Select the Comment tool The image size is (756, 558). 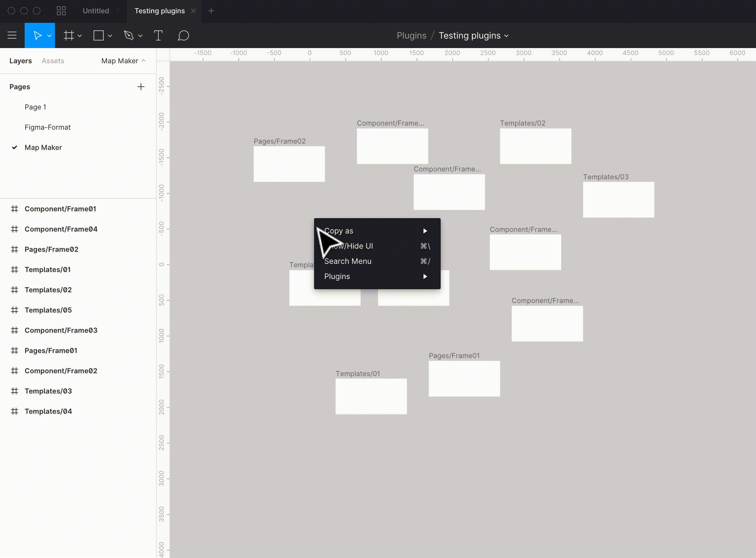183,35
